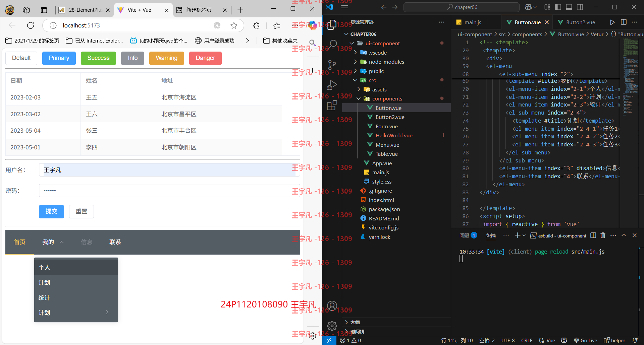Switch to the 28-ElementPlus browser tab

[x=85, y=10]
